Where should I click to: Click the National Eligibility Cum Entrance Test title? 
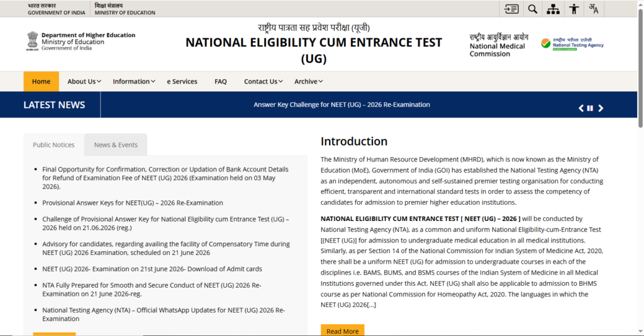coord(314,50)
